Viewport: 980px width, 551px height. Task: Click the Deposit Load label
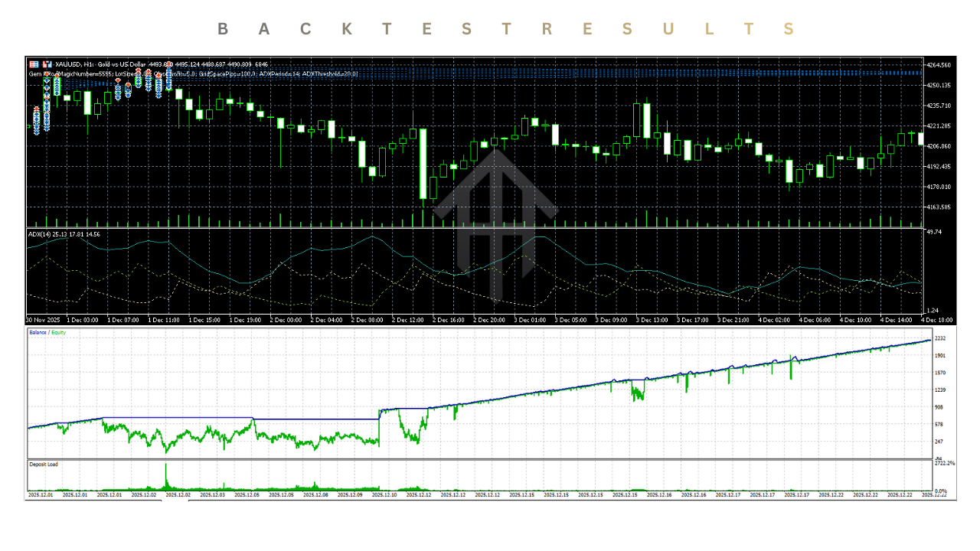pyautogui.click(x=44, y=464)
